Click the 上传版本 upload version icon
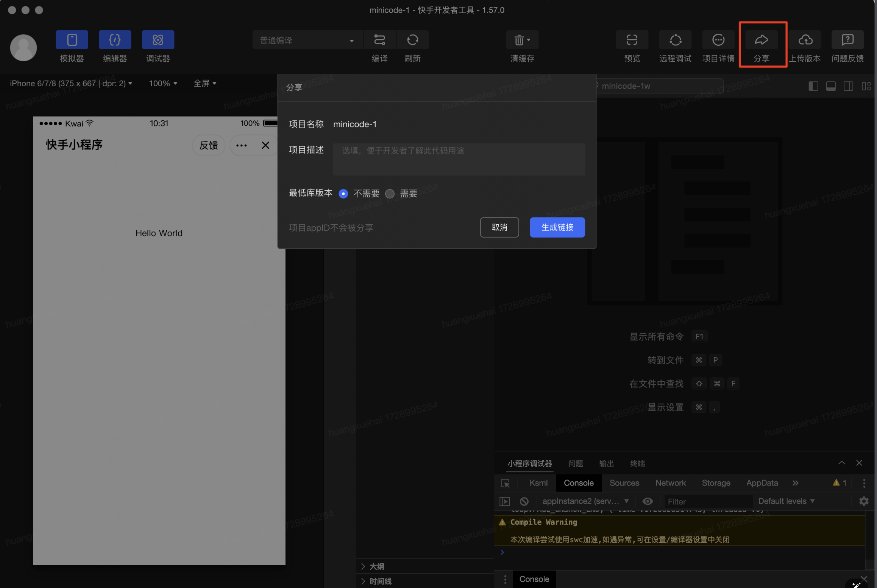Screen dimensions: 877x588 pos(805,40)
